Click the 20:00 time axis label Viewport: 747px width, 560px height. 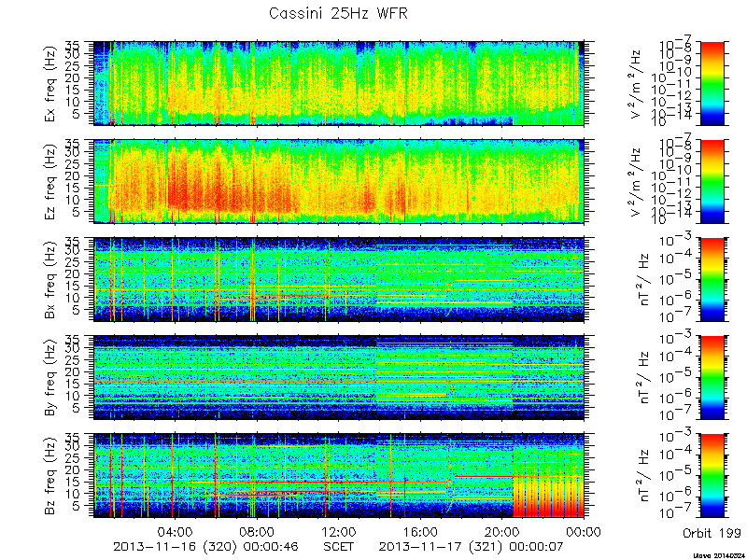[502, 532]
